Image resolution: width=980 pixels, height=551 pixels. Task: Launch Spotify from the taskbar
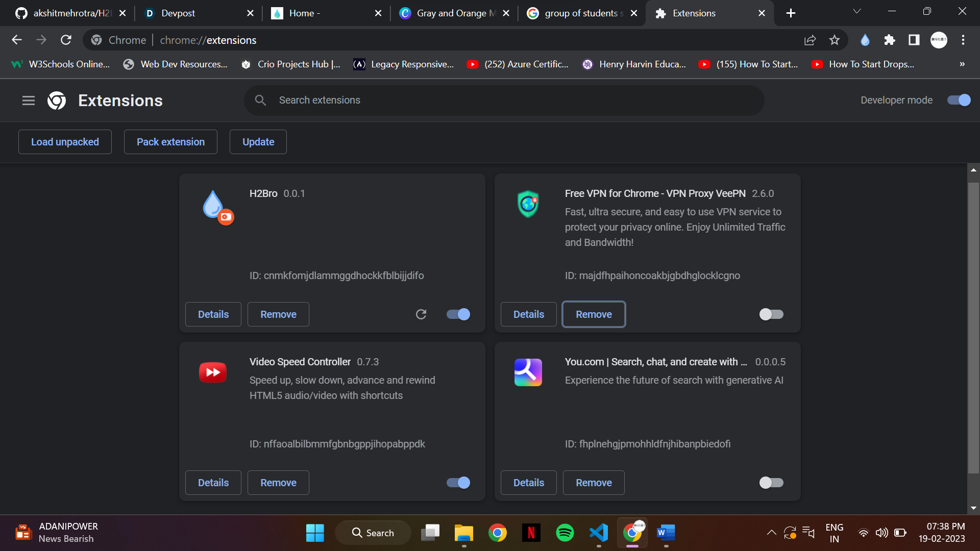(x=565, y=533)
